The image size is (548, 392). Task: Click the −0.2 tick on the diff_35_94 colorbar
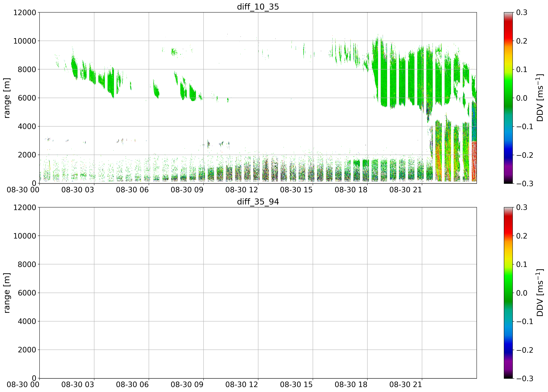pos(525,350)
